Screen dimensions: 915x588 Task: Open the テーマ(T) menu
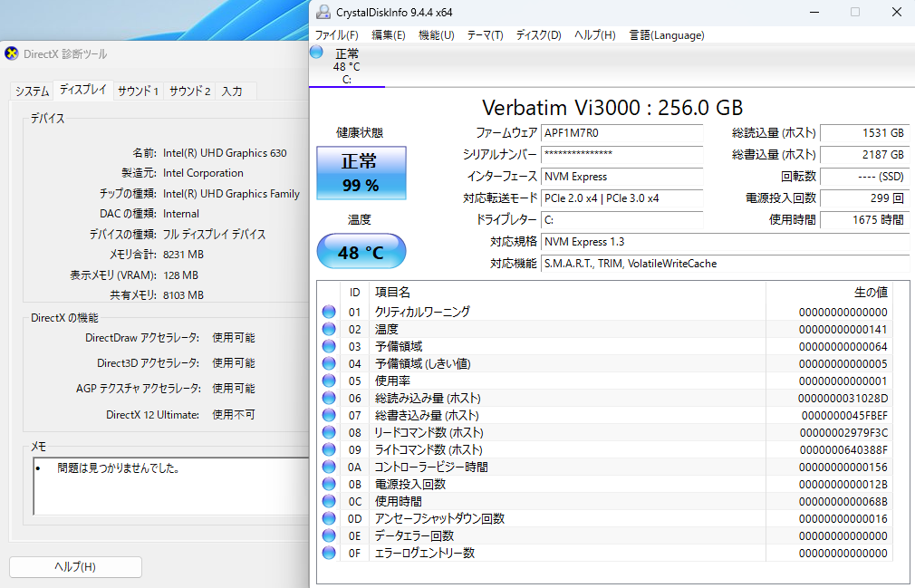(485, 35)
